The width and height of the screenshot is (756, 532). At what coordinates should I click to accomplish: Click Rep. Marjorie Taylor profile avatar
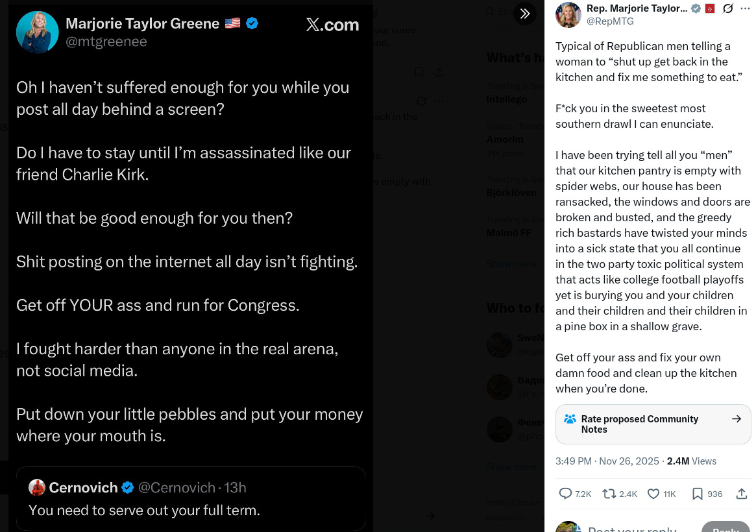pos(568,14)
